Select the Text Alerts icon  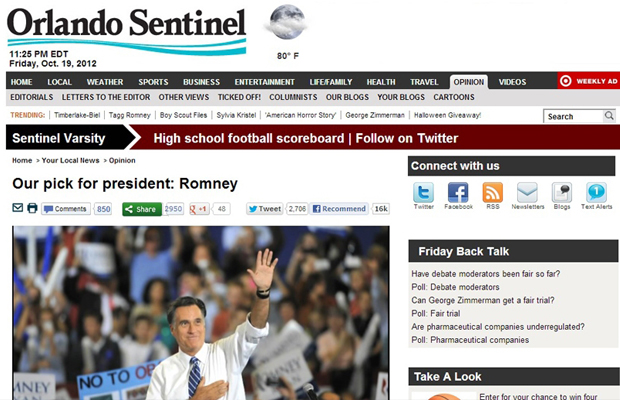coord(596,192)
